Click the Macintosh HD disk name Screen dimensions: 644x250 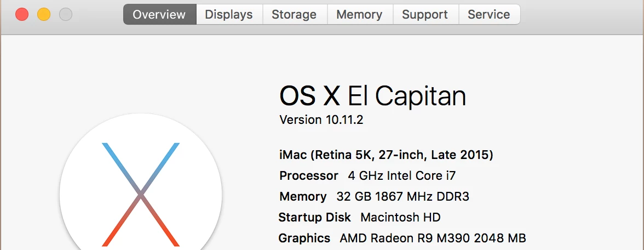click(x=400, y=218)
